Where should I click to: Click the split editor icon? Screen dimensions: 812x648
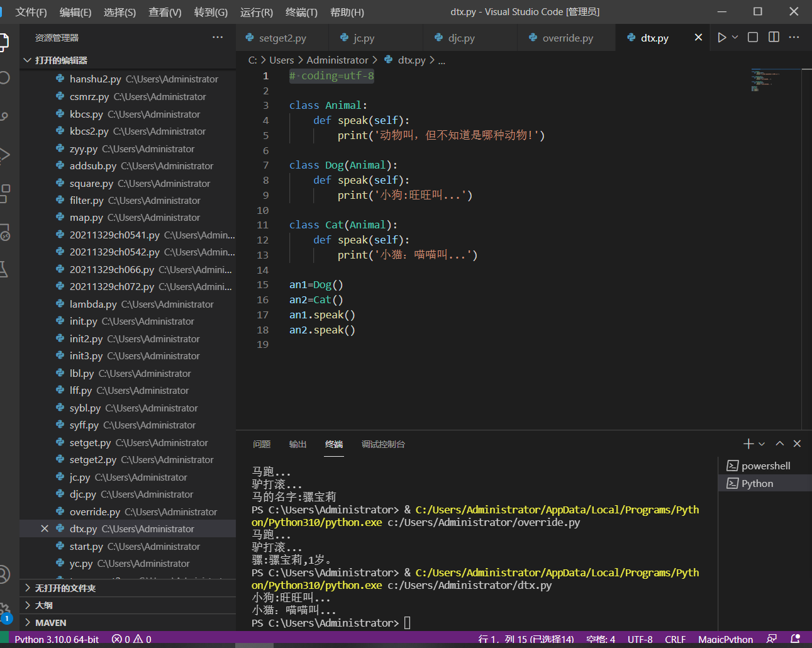pyautogui.click(x=774, y=38)
